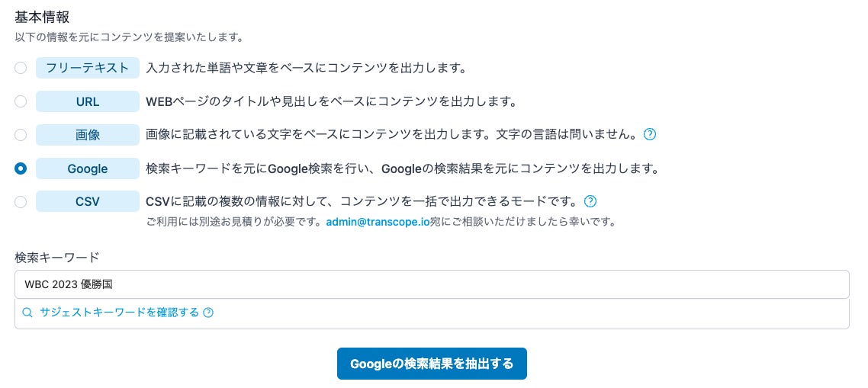This screenshot has height=388, width=868.
Task: Click the Google mode label
Action: [88, 168]
